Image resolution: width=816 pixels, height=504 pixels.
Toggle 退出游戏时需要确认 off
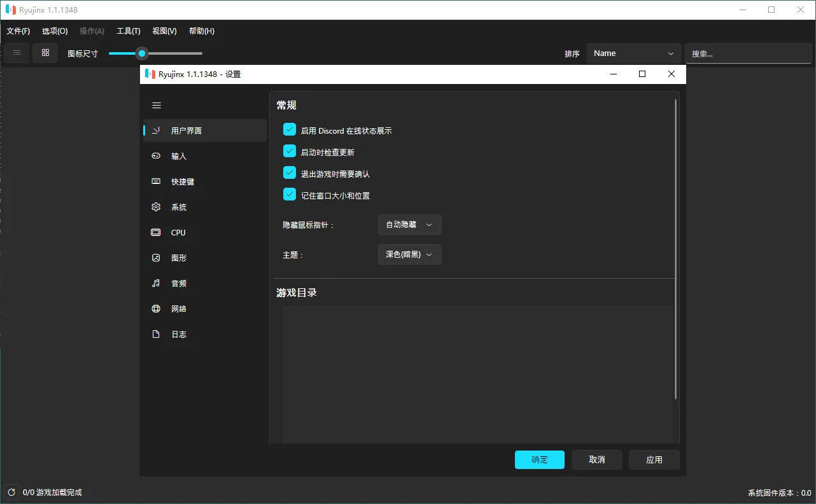click(290, 172)
